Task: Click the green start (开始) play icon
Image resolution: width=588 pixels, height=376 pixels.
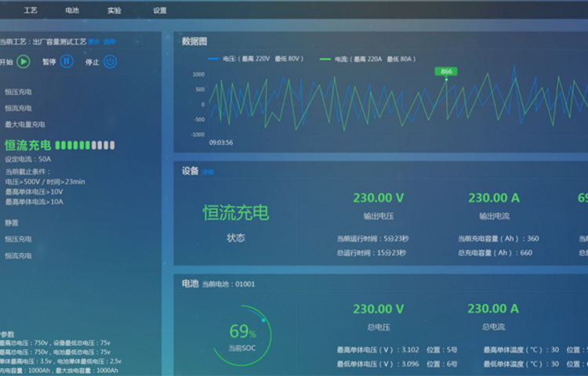Action: coord(24,61)
